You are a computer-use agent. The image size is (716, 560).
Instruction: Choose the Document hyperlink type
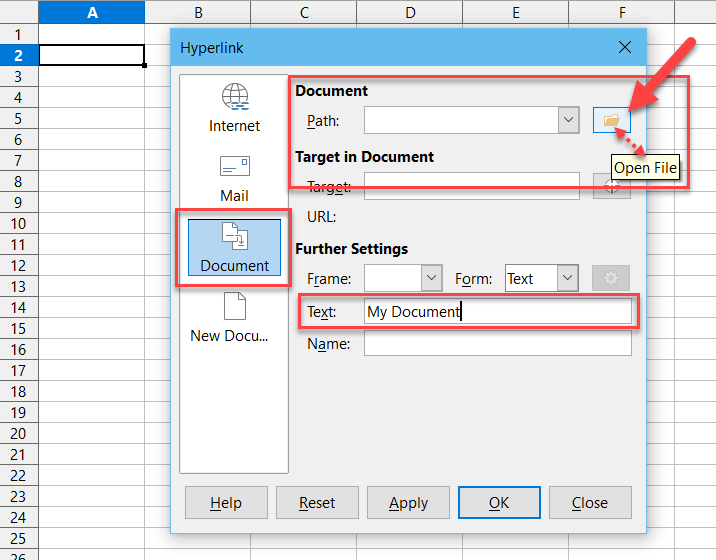234,248
